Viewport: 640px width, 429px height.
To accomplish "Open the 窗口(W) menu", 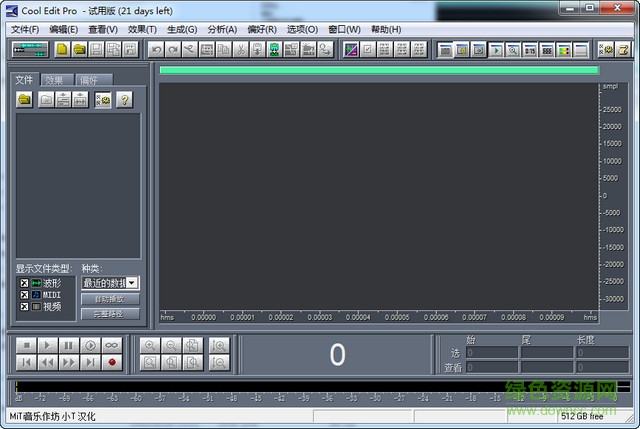I will [344, 29].
